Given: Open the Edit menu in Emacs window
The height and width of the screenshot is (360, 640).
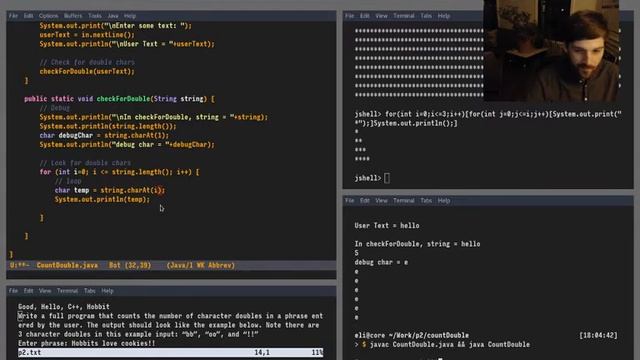Looking at the screenshot, I should point(28,16).
